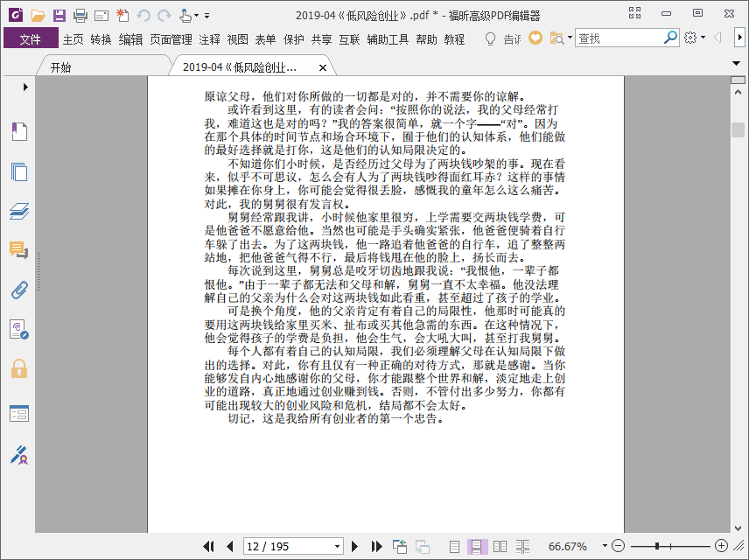The width and height of the screenshot is (749, 560).
Task: Go to the previous page
Action: (x=230, y=546)
